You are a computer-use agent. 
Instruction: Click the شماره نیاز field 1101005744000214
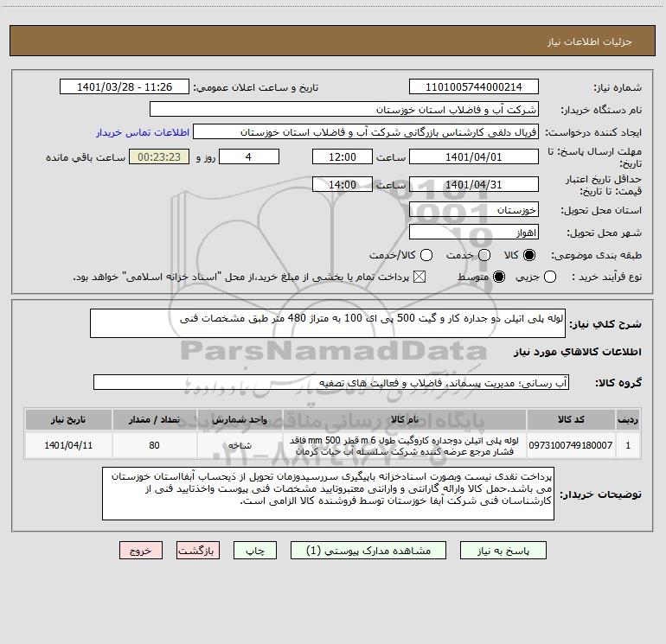coord(474,87)
